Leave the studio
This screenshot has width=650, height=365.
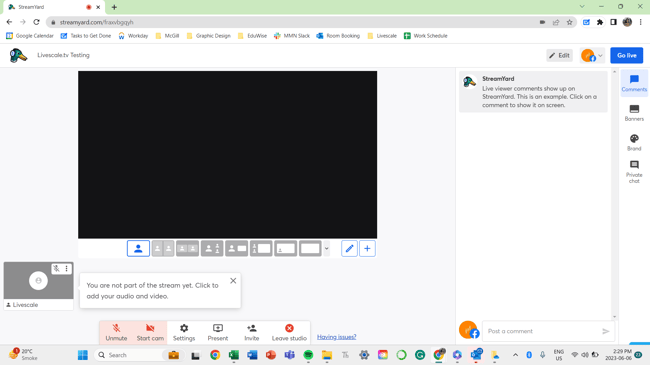(289, 333)
